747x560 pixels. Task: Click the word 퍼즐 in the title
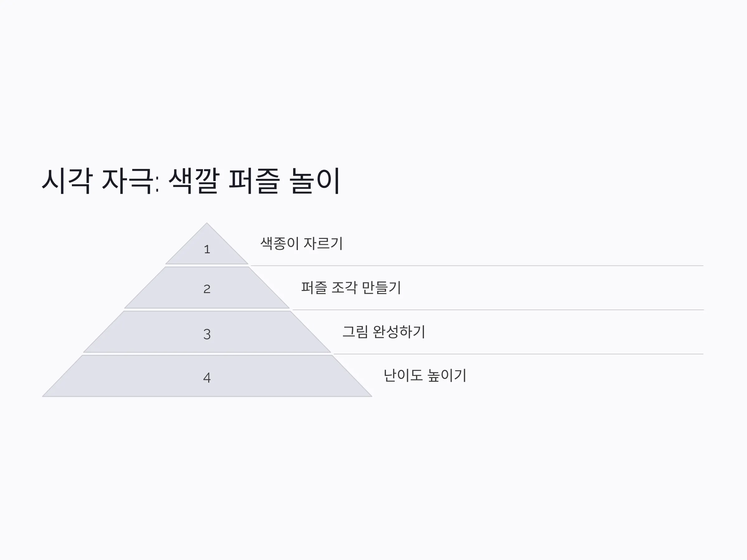(x=254, y=181)
